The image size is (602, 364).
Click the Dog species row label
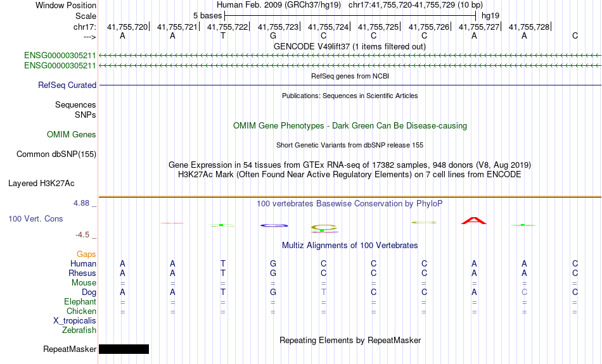pyautogui.click(x=89, y=292)
